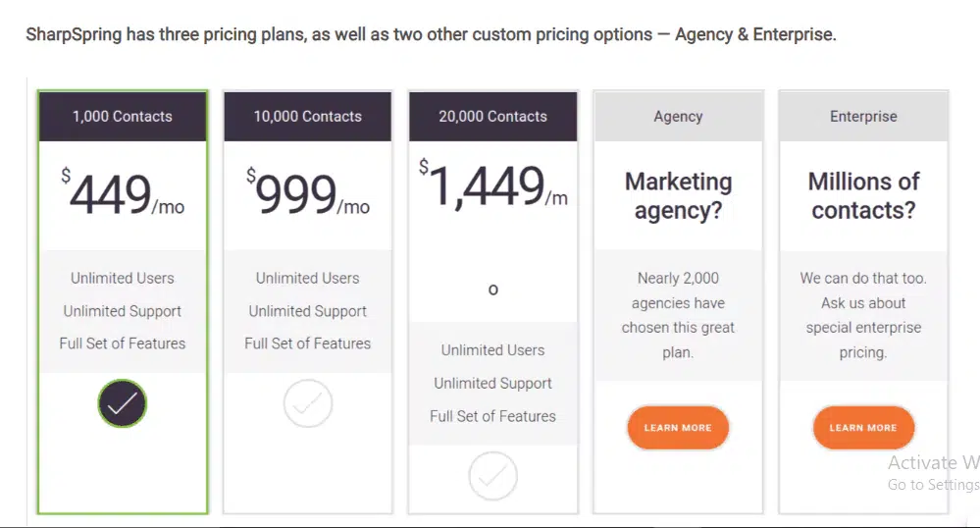Click Unlimited Support in 10,000 Contacts card
The height and width of the screenshot is (528, 980).
[308, 311]
